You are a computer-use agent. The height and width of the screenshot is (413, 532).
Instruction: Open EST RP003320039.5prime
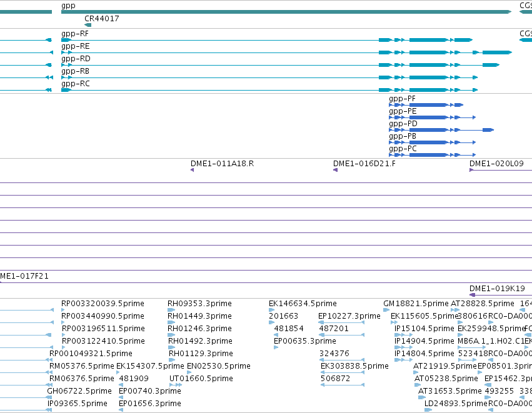[x=103, y=304]
